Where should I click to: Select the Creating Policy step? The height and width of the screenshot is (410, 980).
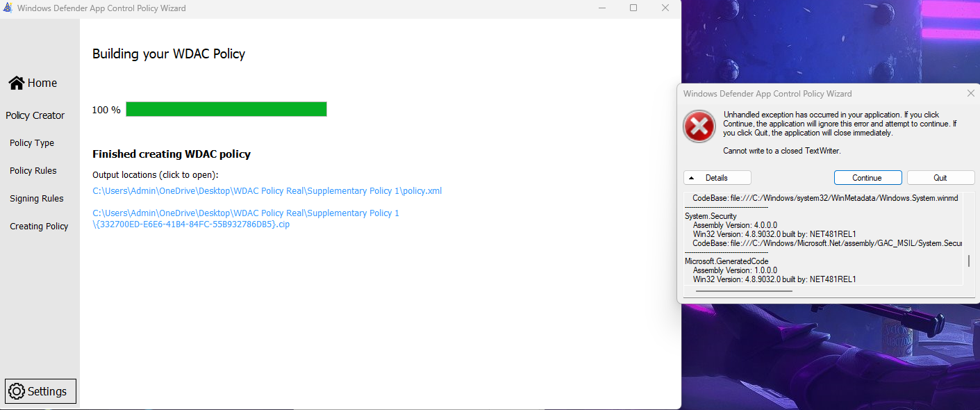click(38, 226)
